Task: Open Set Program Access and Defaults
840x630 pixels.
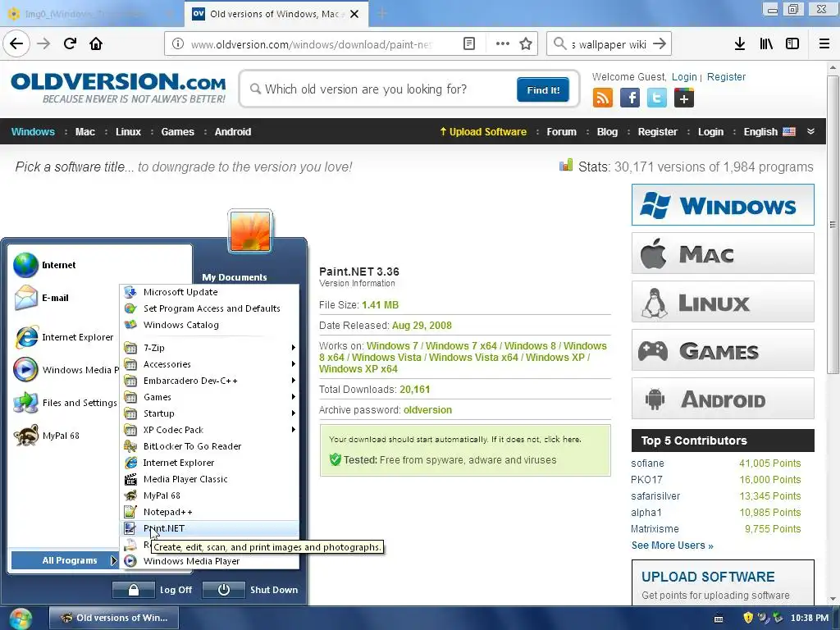Action: coord(210,308)
